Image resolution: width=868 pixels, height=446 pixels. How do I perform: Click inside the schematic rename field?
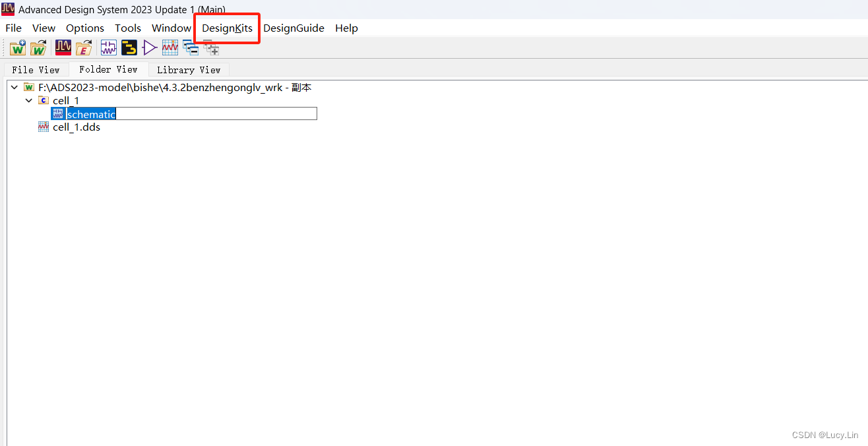191,113
